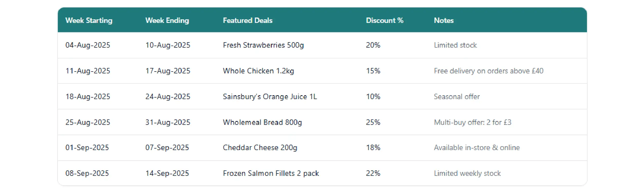Select Frozen Salmon Fillets 2 pack
Image resolution: width=644 pixels, height=191 pixels.
tap(271, 173)
